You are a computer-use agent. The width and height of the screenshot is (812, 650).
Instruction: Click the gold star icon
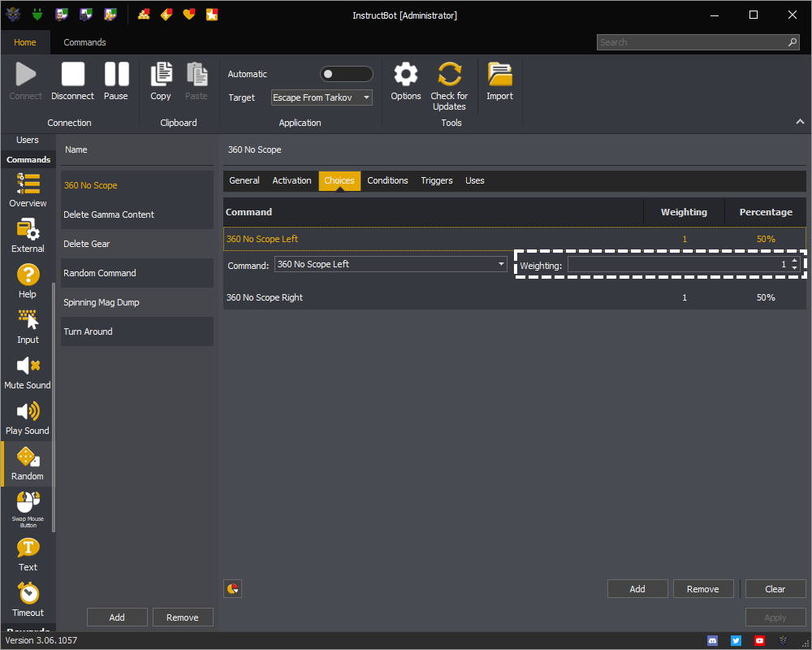tap(212, 15)
